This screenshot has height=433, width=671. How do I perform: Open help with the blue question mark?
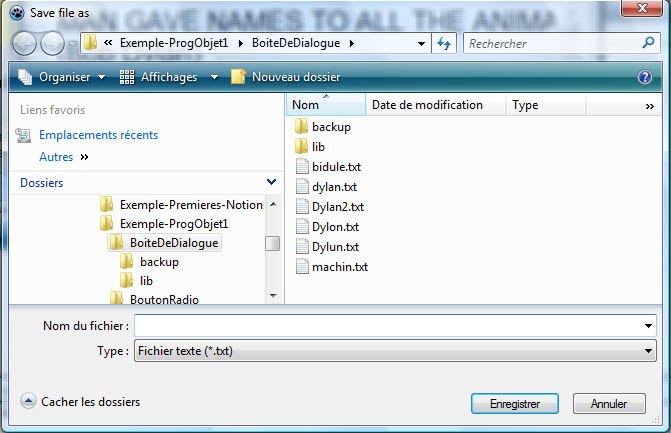644,77
